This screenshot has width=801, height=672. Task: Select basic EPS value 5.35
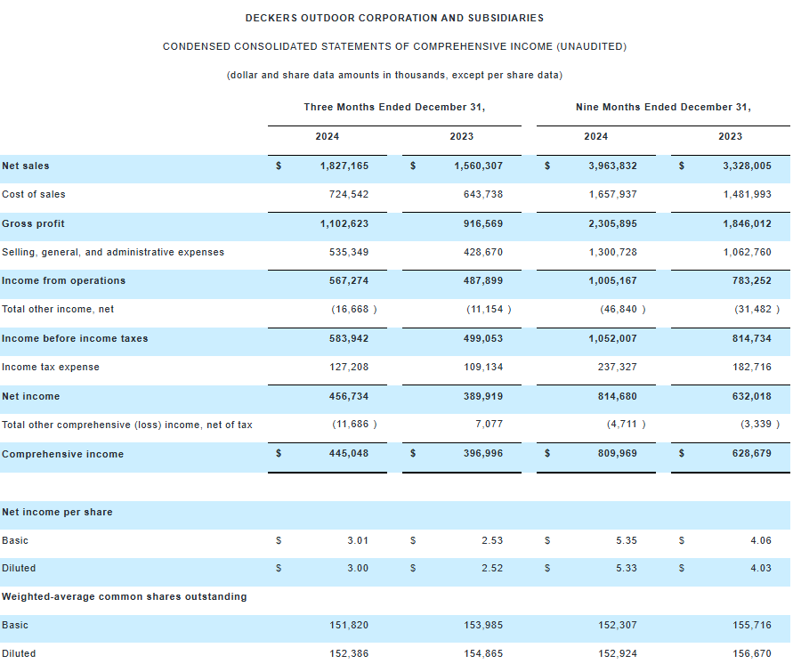click(627, 540)
